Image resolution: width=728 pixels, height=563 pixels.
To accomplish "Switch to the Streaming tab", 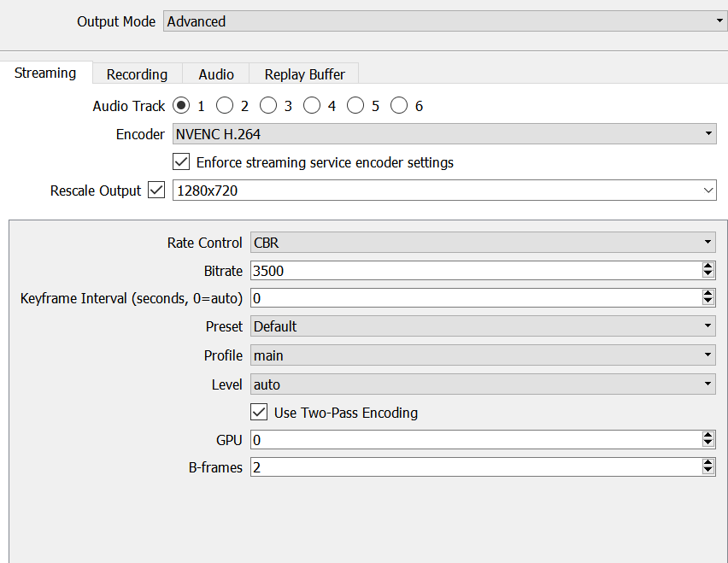I will point(45,73).
